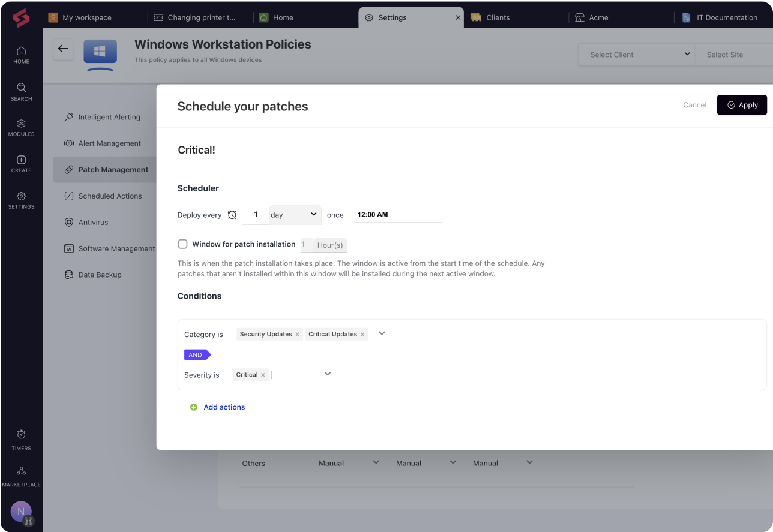Click the alarm clock icon beside Deploy every
773x532 pixels.
click(233, 214)
